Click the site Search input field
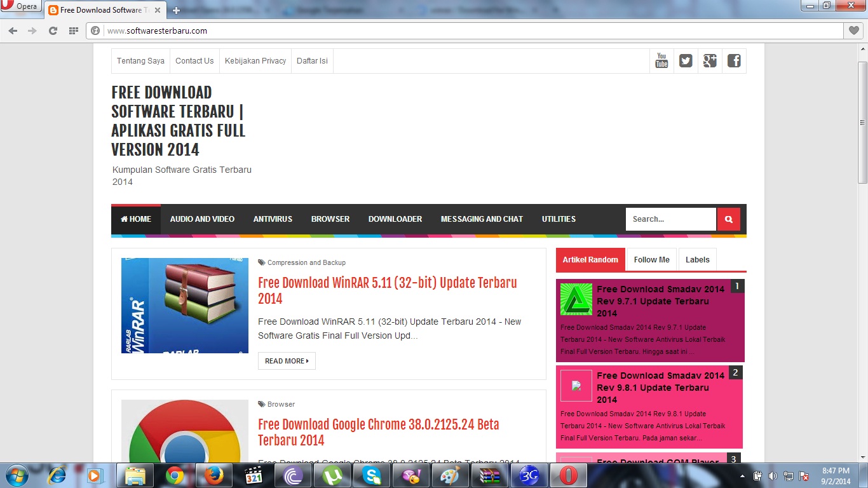 click(671, 219)
